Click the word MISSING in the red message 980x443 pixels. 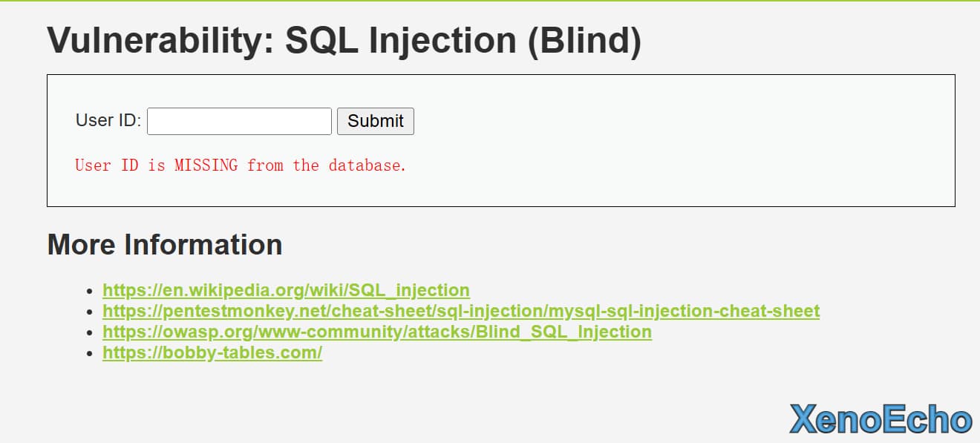(x=206, y=165)
